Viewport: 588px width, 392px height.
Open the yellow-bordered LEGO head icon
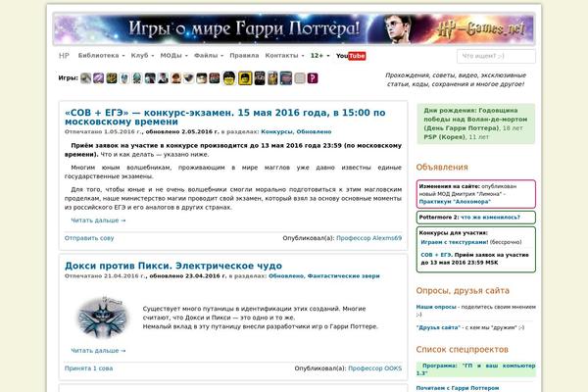(245, 78)
